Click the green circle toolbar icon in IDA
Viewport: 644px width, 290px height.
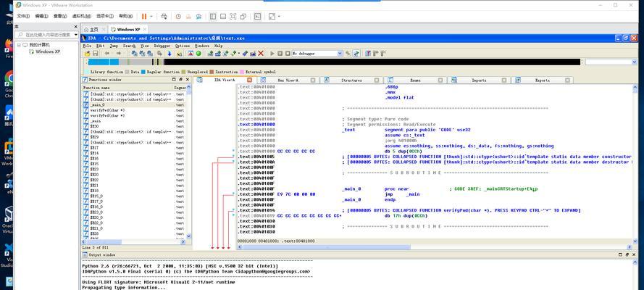[x=198, y=54]
